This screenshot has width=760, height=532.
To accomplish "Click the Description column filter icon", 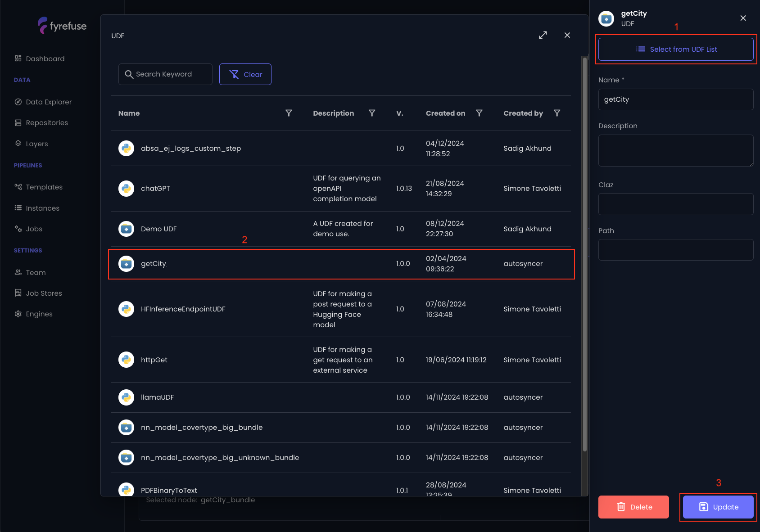I will 372,113.
